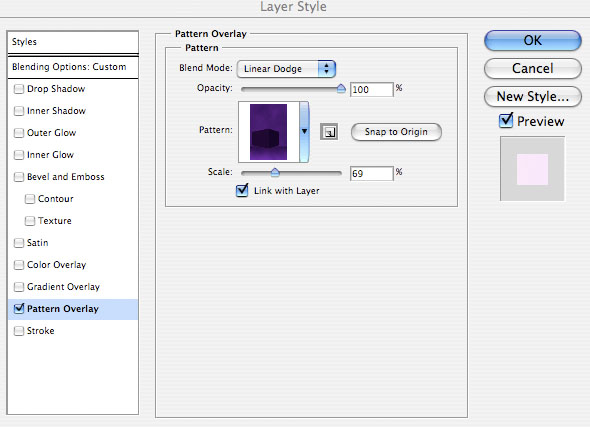The image size is (590, 427).
Task: Click the Snap to Origin button
Action: 396,132
